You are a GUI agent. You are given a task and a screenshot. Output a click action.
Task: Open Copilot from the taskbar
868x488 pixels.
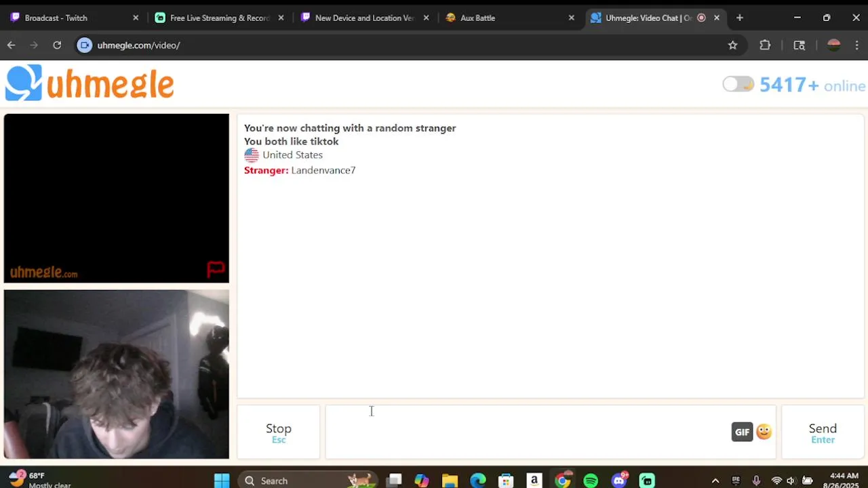[x=422, y=481]
